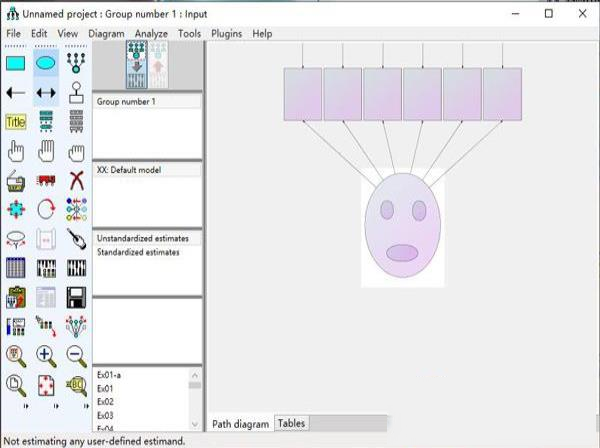Open the Diagram menu
Screen dimensions: 600x448
click(106, 34)
